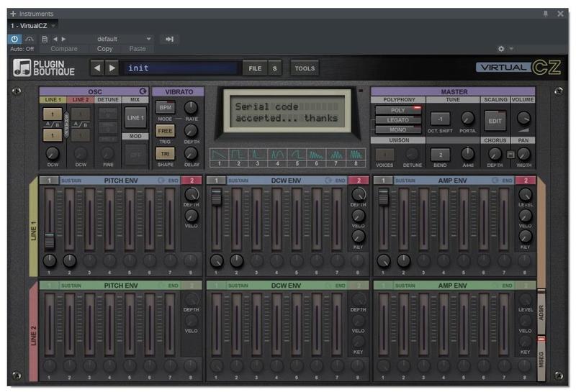Viewport: 576px width, 392px height.
Task: Click Copy in the host toolbar
Action: coord(104,49)
